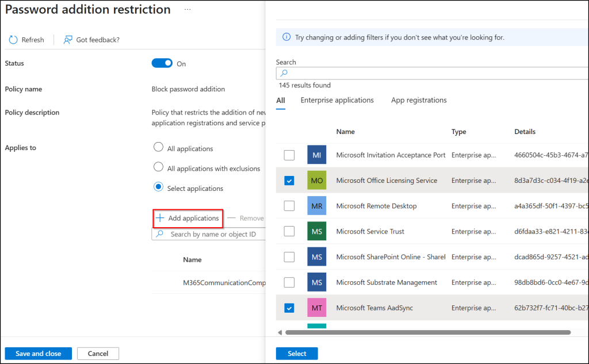Check the Microsoft Remote Desktop checkbox
The width and height of the screenshot is (589, 364).
[x=289, y=206]
